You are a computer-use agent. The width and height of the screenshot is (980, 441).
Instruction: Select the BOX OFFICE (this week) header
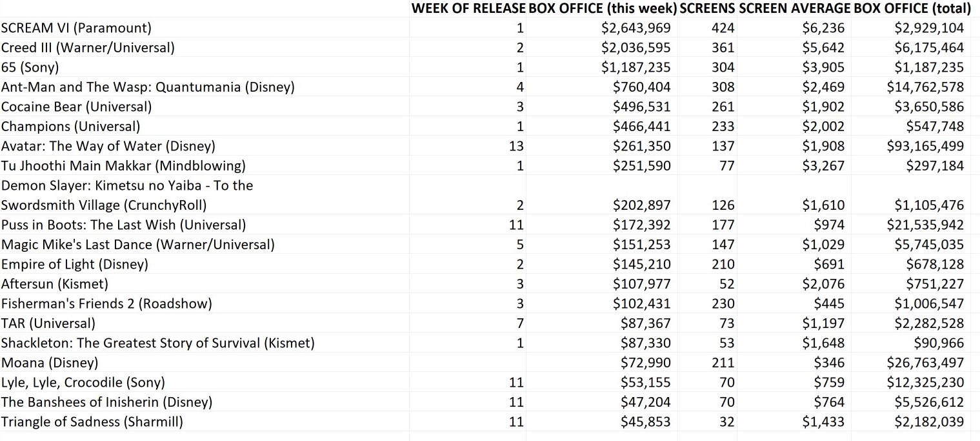[603, 8]
